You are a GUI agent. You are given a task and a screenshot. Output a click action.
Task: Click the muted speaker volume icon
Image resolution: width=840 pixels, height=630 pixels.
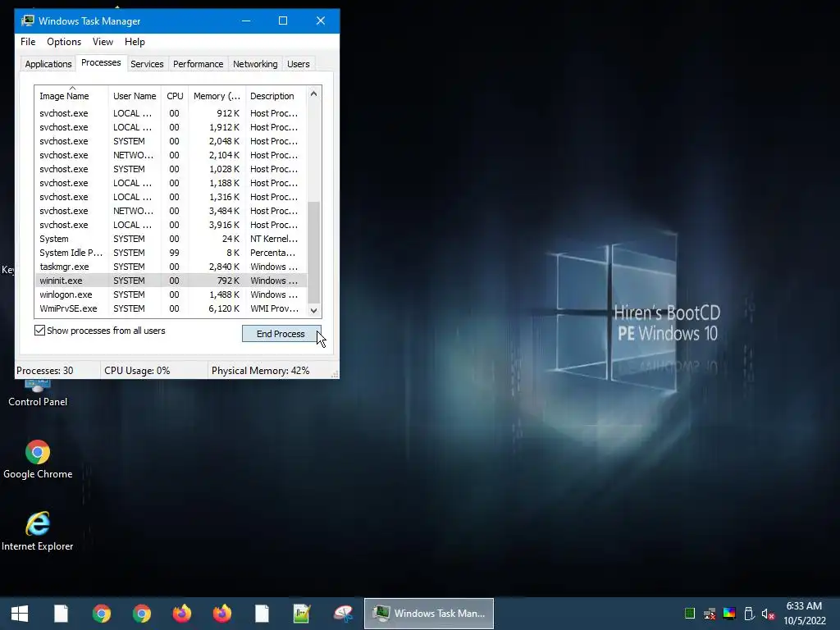pyautogui.click(x=768, y=614)
